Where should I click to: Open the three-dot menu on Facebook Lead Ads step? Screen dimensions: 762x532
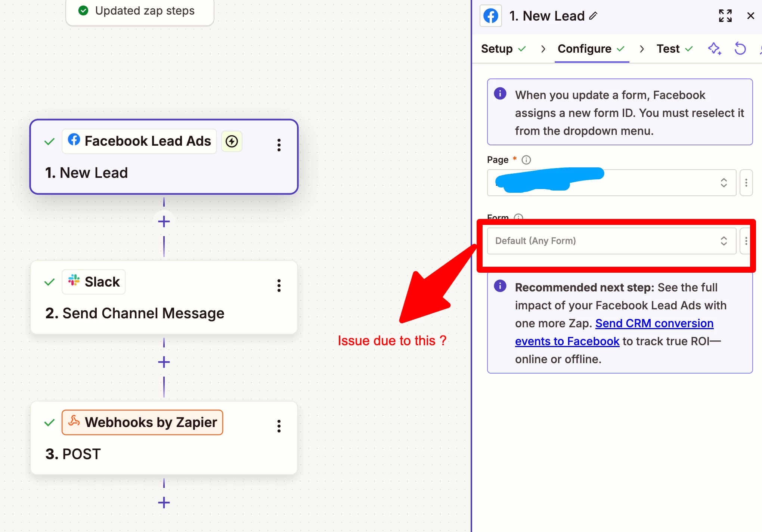pos(279,145)
